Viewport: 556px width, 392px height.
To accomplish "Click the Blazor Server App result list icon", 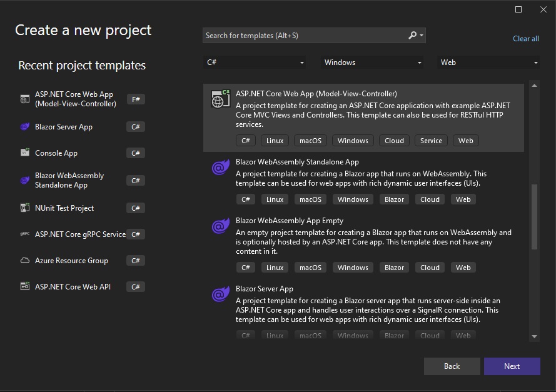I will pyautogui.click(x=220, y=294).
